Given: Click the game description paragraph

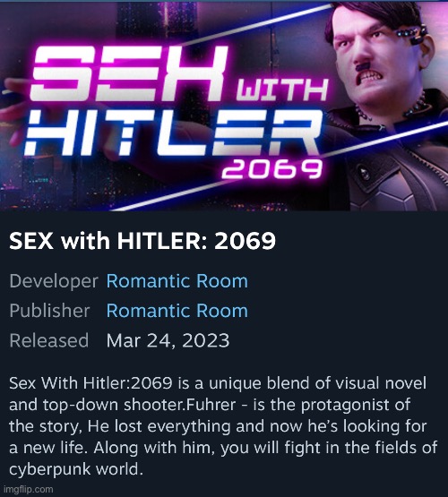Looking at the screenshot, I should tap(223, 426).
